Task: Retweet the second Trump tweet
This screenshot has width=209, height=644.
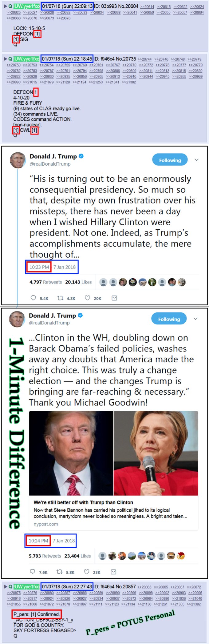Action: 59,572
